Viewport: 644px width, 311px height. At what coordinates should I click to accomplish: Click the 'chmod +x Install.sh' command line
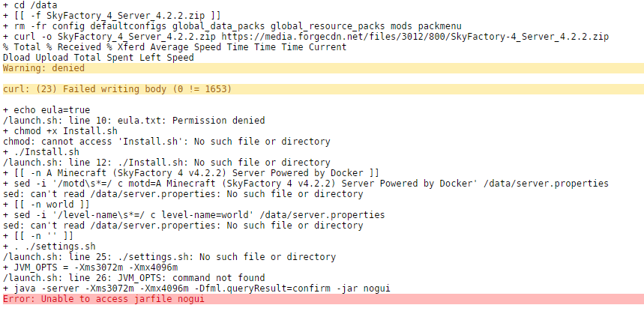click(x=61, y=131)
